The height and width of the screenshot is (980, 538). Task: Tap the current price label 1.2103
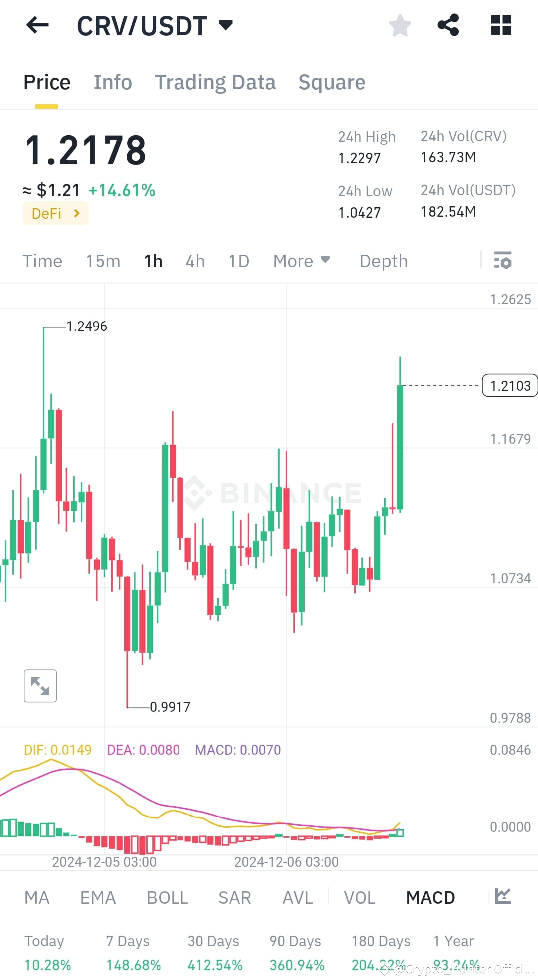509,385
